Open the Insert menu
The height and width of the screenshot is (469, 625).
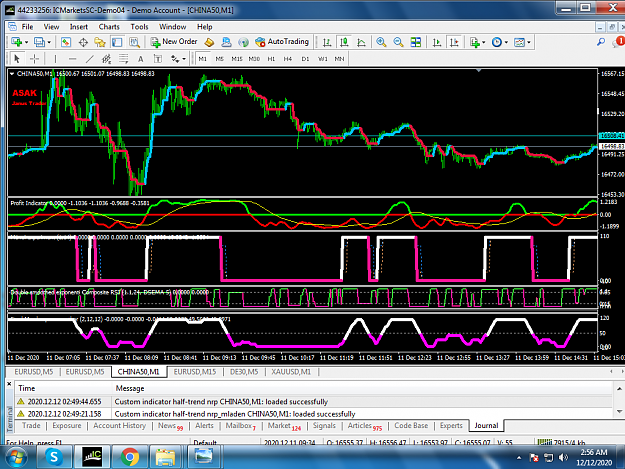pyautogui.click(x=79, y=27)
